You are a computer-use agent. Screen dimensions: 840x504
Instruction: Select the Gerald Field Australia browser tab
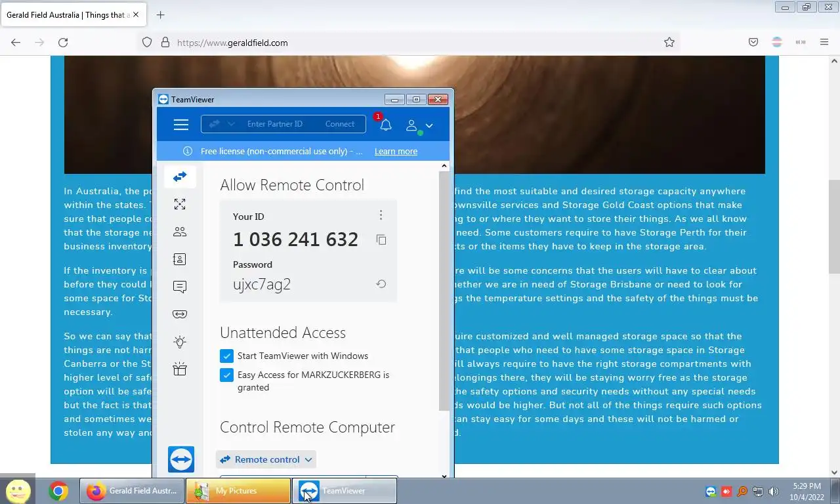tap(73, 14)
